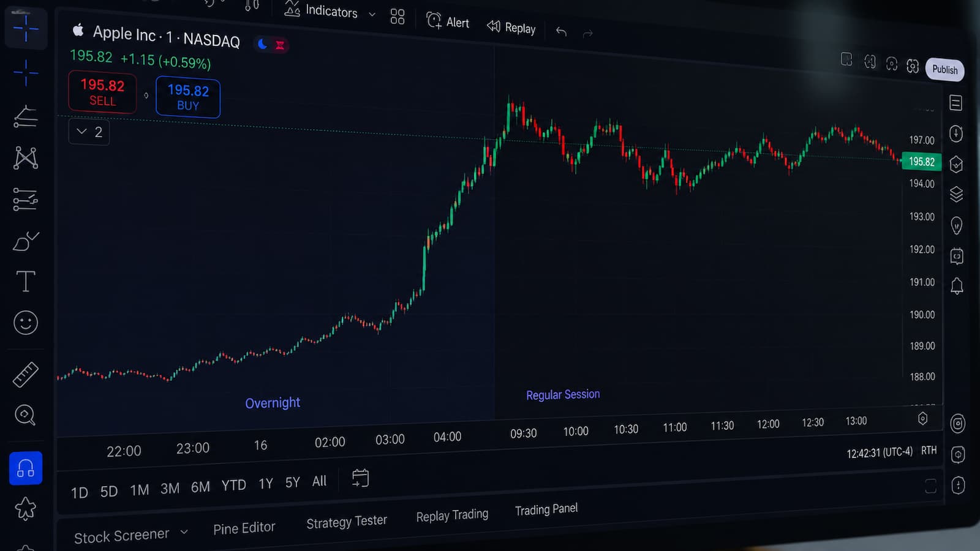
Task: Toggle the RTH session setting
Action: click(929, 450)
